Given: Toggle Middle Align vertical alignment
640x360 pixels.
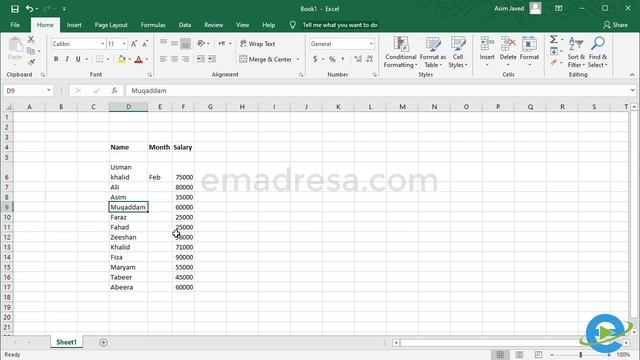Looking at the screenshot, I should (x=174, y=43).
